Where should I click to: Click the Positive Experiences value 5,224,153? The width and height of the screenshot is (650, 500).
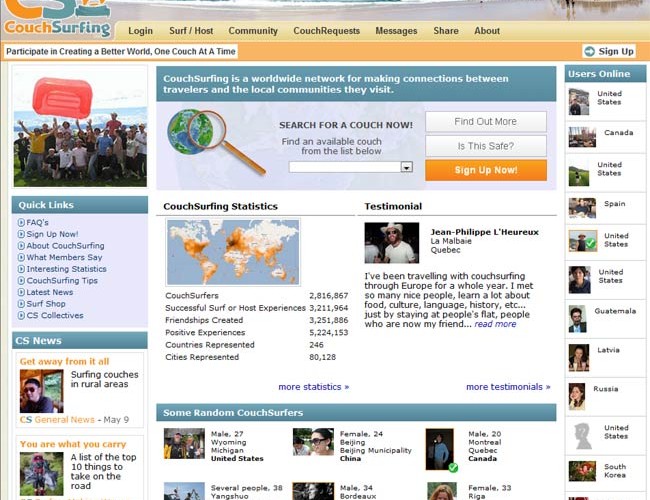(x=329, y=333)
